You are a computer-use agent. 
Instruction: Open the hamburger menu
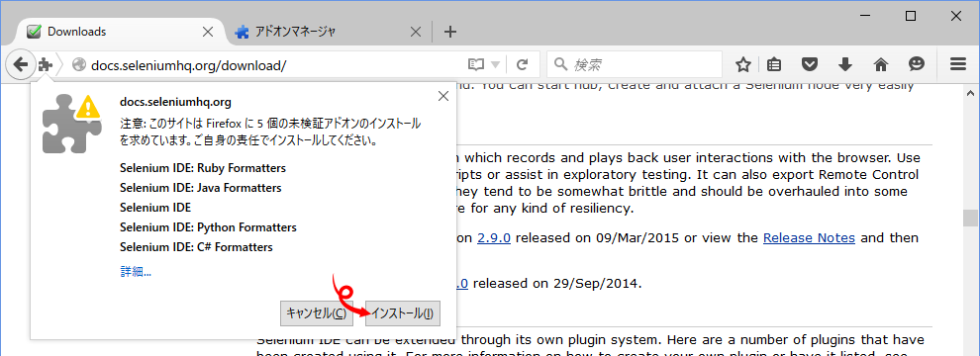pyautogui.click(x=958, y=64)
